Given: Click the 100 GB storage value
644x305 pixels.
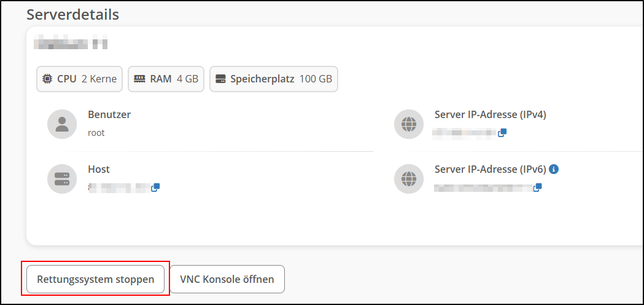Looking at the screenshot, I should [x=316, y=79].
